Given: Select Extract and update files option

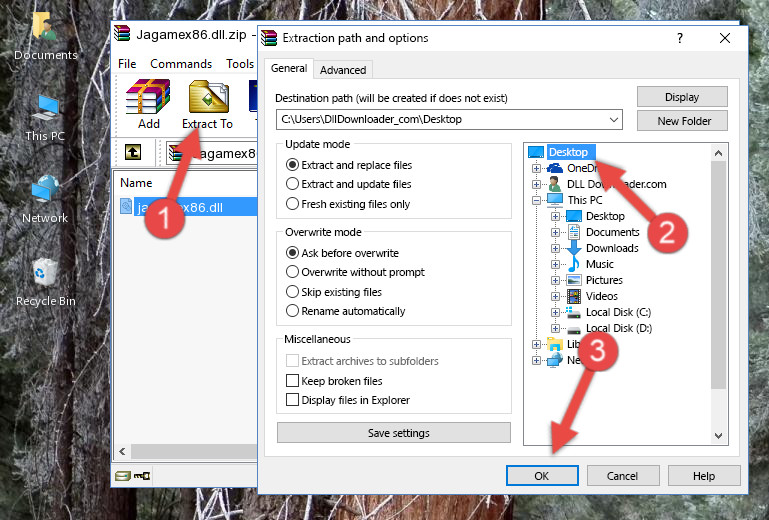Looking at the screenshot, I should pyautogui.click(x=292, y=184).
